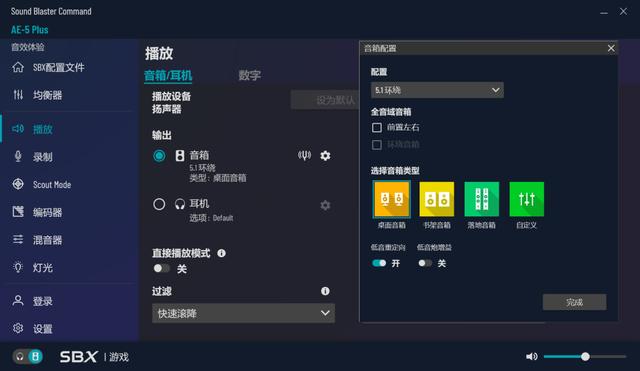Click 类型：桌面音箱 text
Viewport: 640px width, 371px height.
coord(218,178)
